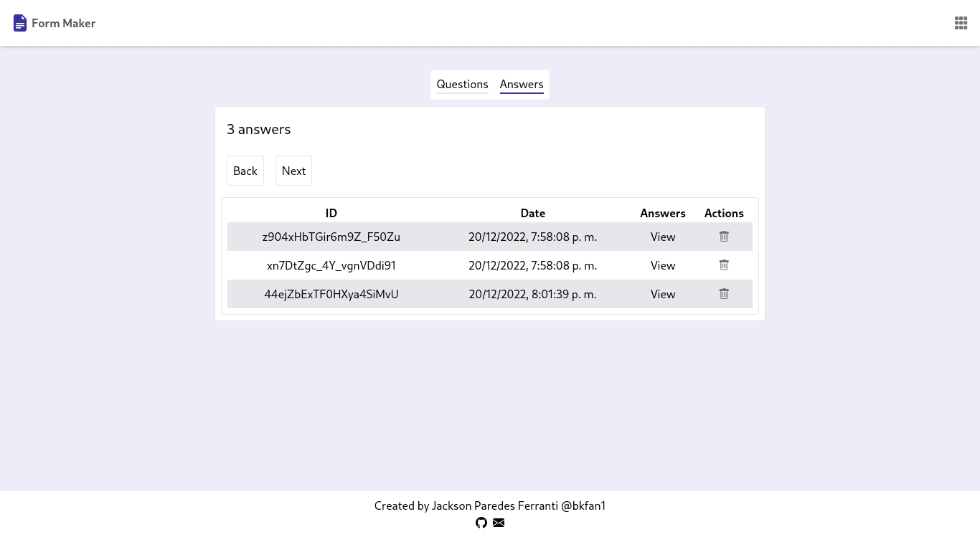The image size is (980, 537).
Task: Click the ID column header
Action: 331,213
